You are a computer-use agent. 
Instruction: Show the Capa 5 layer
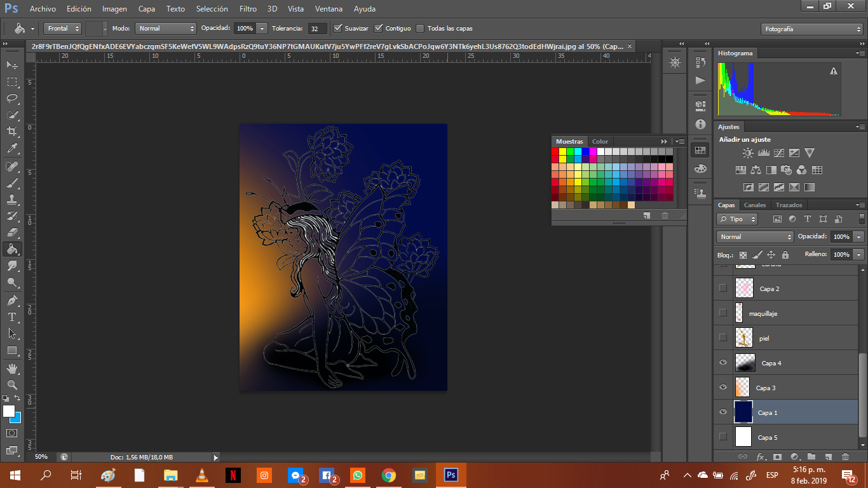click(x=722, y=437)
